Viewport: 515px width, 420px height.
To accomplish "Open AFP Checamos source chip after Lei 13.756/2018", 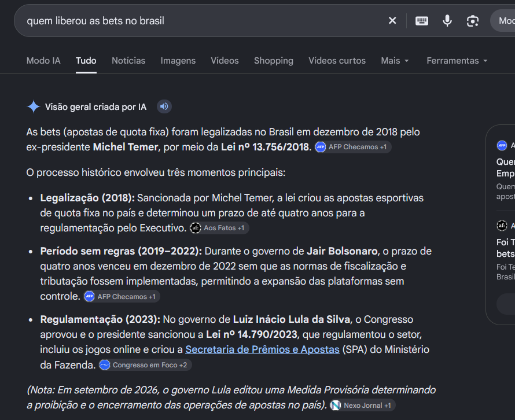I will tap(353, 147).
